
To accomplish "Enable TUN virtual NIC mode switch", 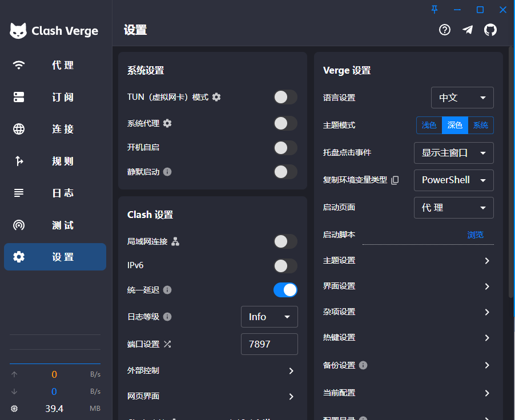I will tap(285, 97).
